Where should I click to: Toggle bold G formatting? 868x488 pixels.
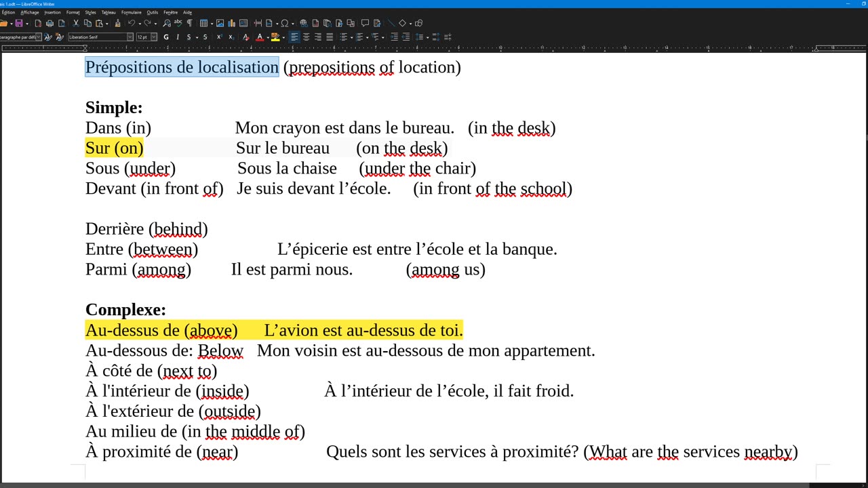166,37
